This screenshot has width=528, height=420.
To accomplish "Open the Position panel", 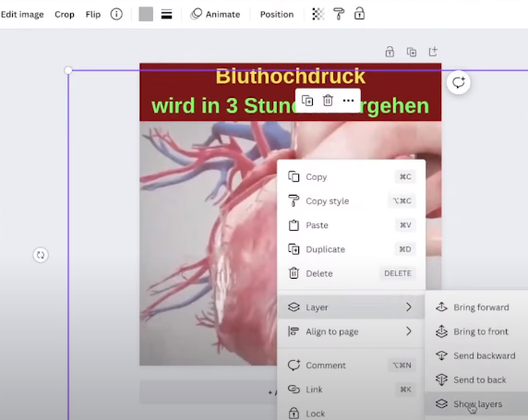I will [277, 15].
